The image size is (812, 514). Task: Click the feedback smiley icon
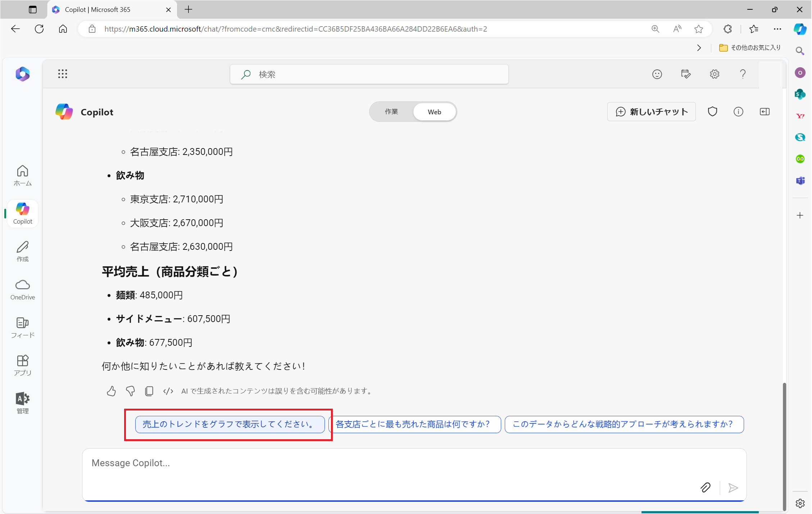pyautogui.click(x=657, y=74)
